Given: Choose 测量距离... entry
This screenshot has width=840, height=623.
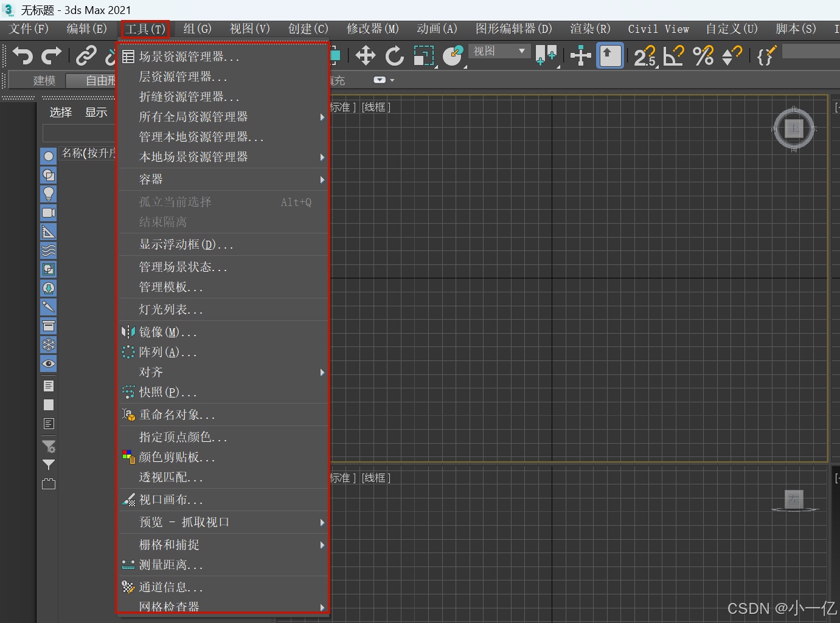Looking at the screenshot, I should 223,565.
